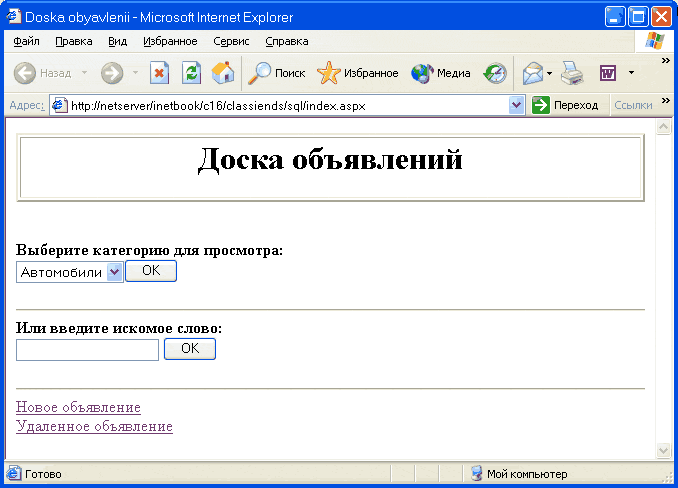The image size is (678, 488).
Task: Click the Print printer icon
Action: coord(572,73)
